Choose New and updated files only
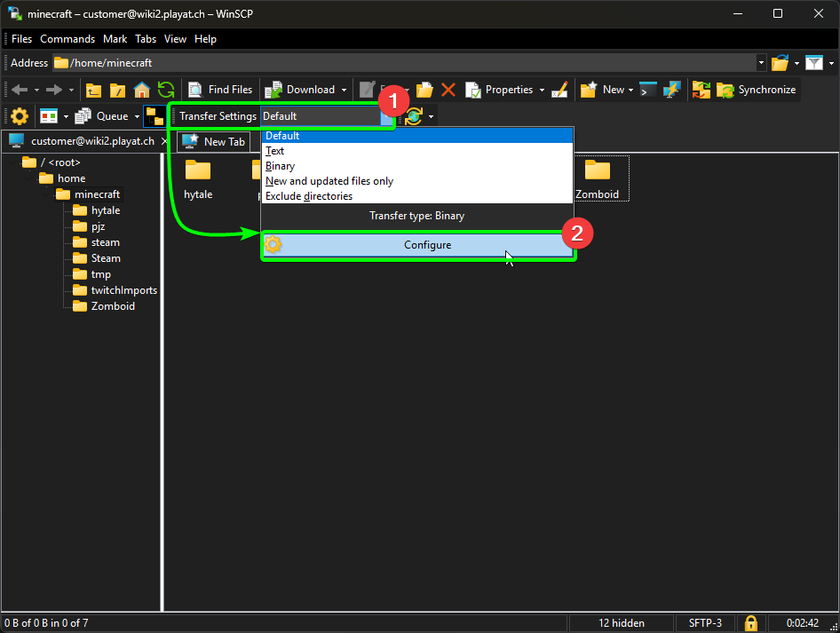840x633 pixels. click(329, 180)
